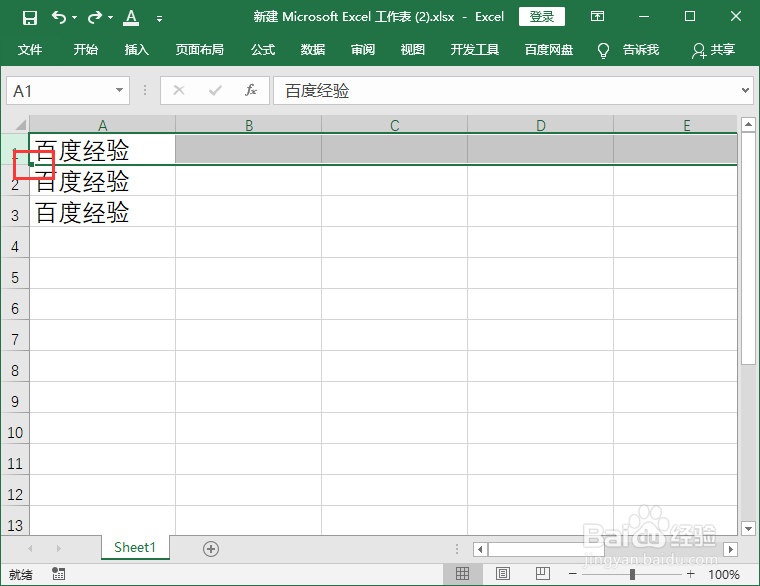Viewport: 760px width, 586px height.
Task: Undo the last action
Action: click(x=59, y=17)
